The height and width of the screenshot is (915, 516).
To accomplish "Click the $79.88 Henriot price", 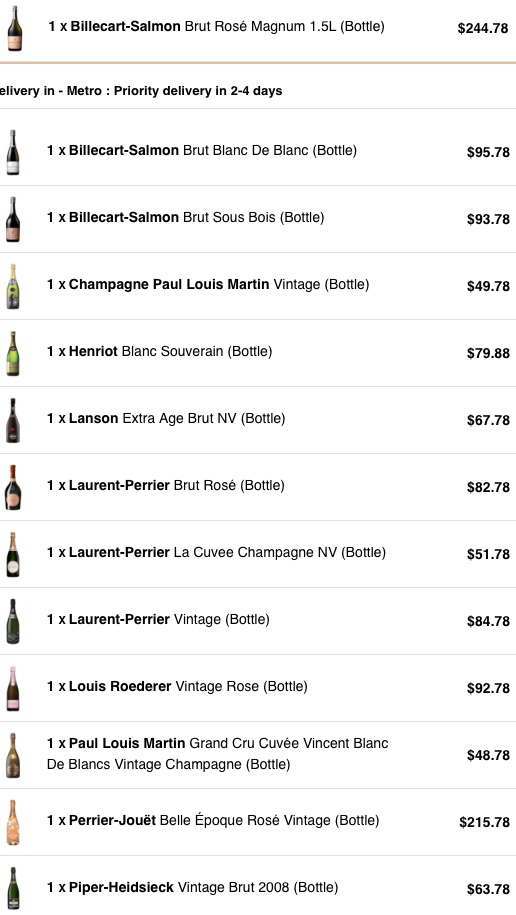I will tap(488, 353).
